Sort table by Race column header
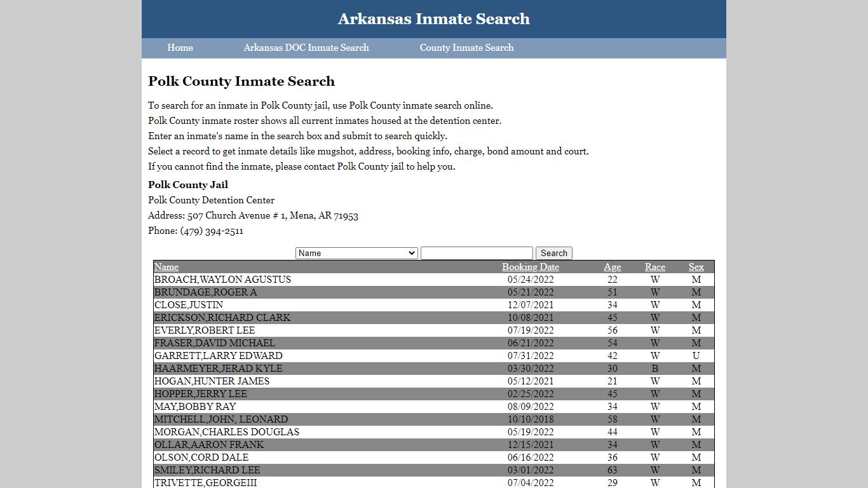 (x=655, y=267)
